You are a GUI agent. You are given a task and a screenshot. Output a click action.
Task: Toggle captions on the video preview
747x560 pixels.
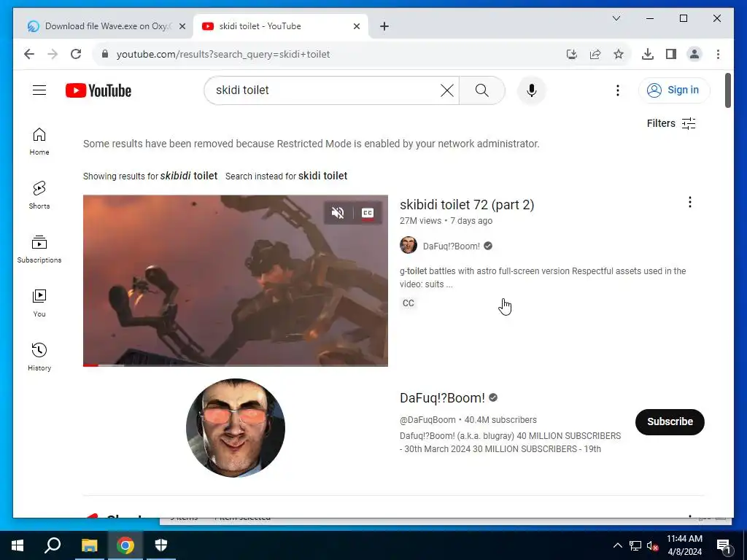[x=368, y=213]
